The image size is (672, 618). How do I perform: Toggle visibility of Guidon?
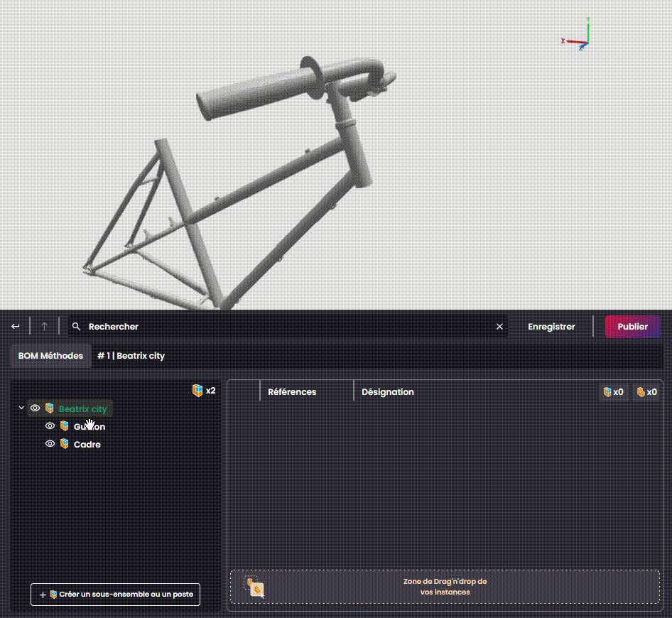pyautogui.click(x=50, y=426)
